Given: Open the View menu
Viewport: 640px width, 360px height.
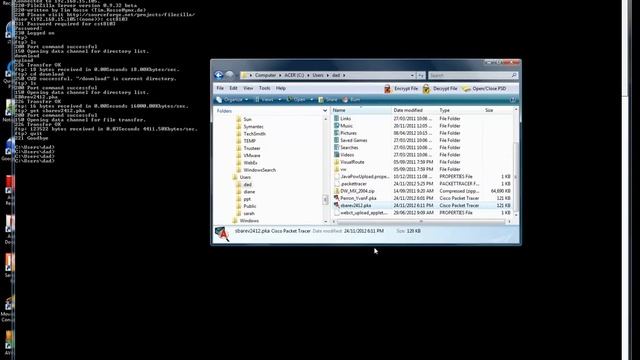Looking at the screenshot, I should coord(248,88).
